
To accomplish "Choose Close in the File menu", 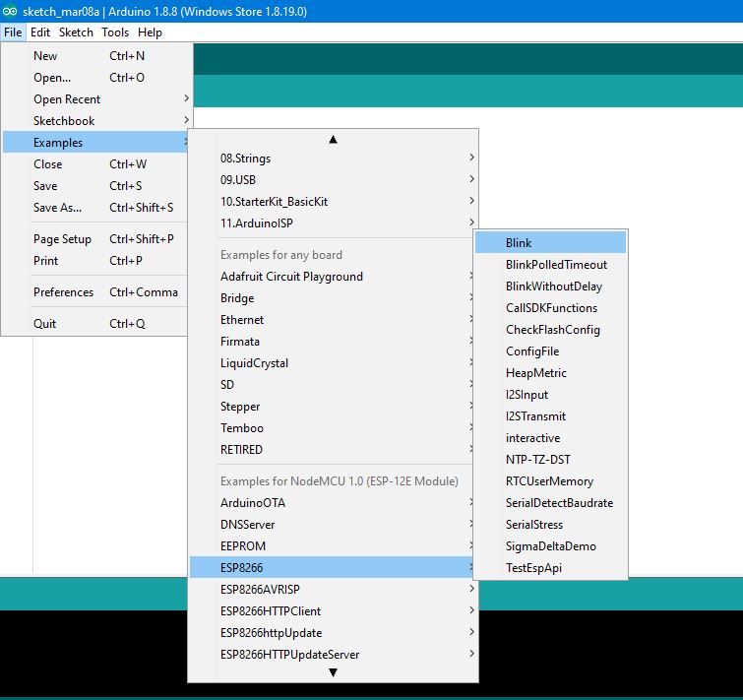I will pyautogui.click(x=96, y=164).
